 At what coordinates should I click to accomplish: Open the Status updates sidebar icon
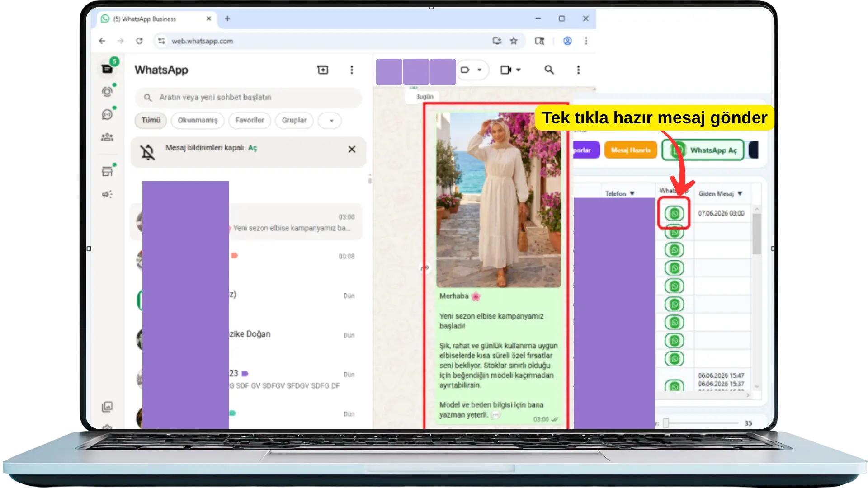(107, 92)
